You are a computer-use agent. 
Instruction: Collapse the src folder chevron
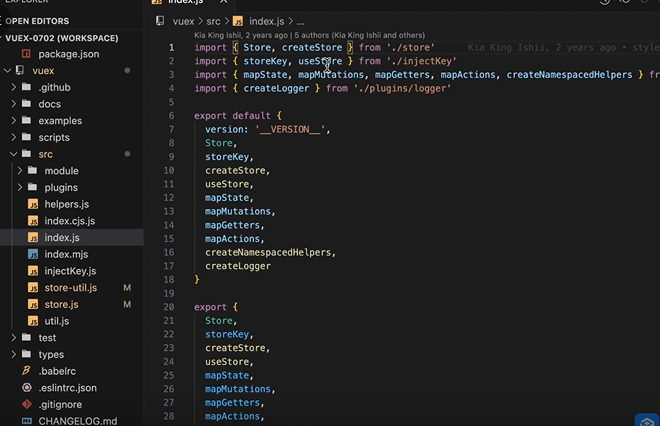(x=13, y=154)
